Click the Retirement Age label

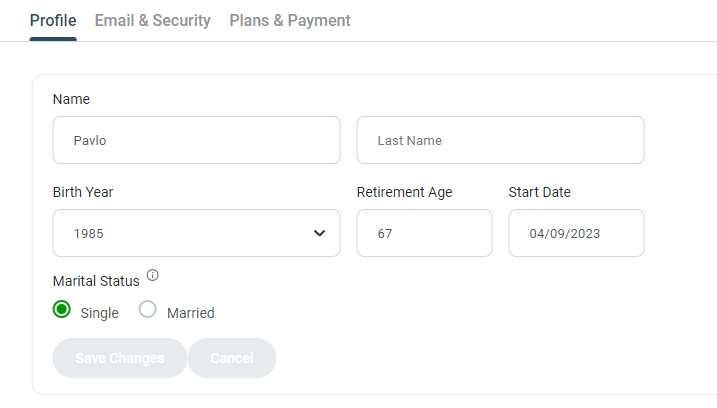point(404,192)
